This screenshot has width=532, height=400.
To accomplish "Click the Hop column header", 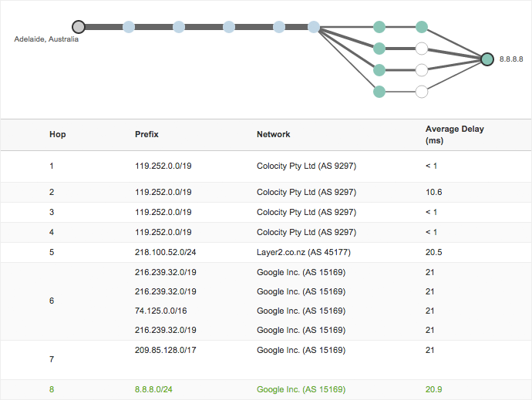I will pos(58,134).
